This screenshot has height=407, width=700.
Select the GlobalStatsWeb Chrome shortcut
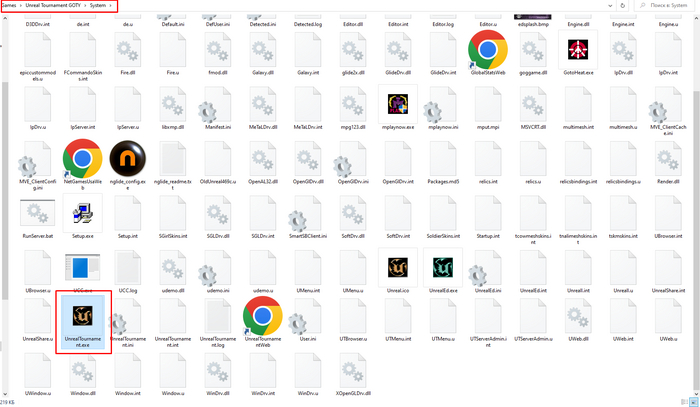tap(488, 54)
